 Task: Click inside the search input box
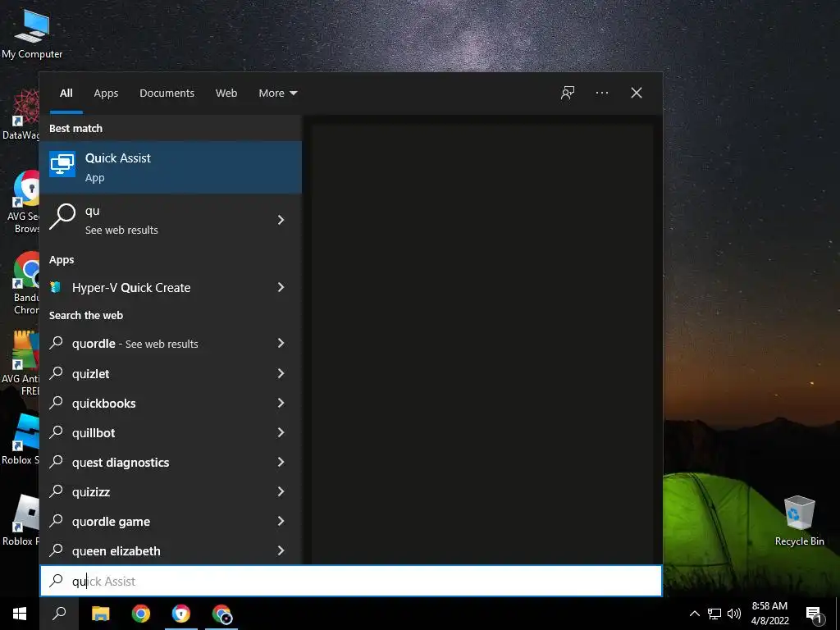coord(351,582)
